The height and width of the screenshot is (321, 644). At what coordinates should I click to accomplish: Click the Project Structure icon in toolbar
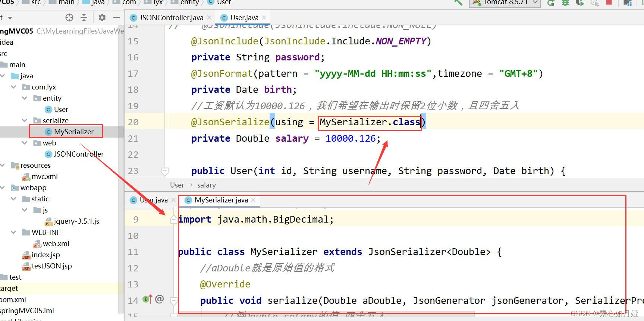click(628, 3)
